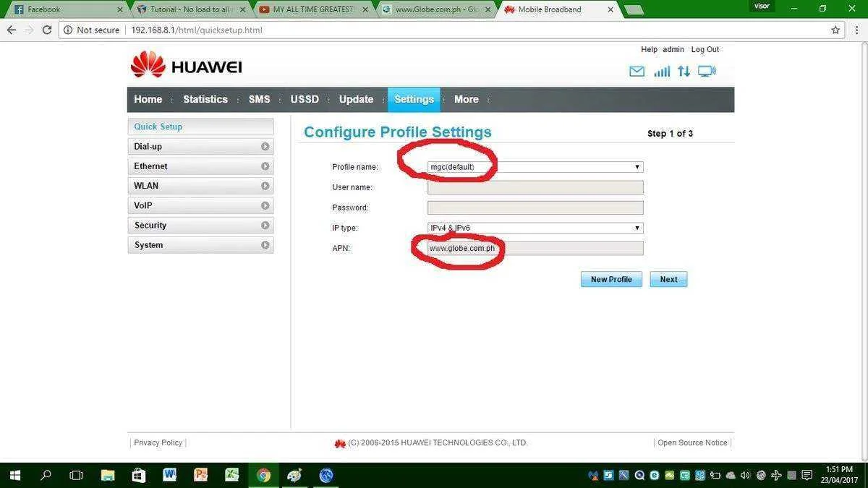Expand the Dial-up sidebar section

[x=200, y=146]
